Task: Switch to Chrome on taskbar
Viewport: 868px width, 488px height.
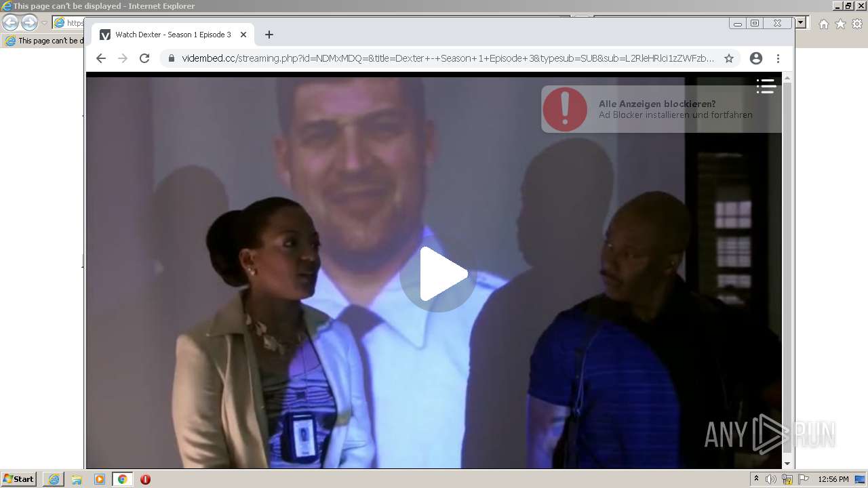Action: pos(122,479)
